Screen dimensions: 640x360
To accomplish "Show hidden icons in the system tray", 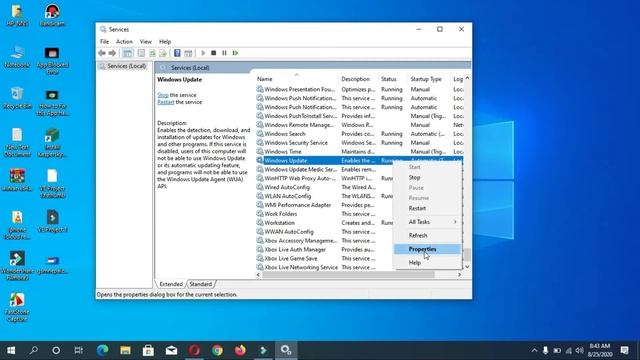I will [534, 350].
